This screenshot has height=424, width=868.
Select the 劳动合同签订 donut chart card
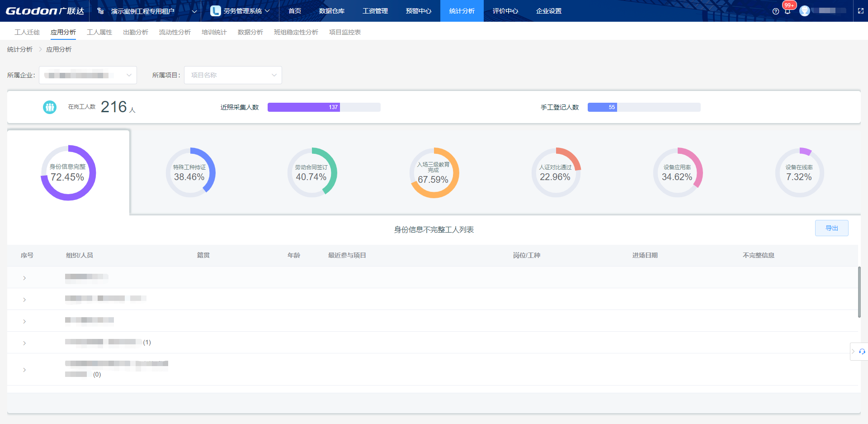tap(312, 172)
